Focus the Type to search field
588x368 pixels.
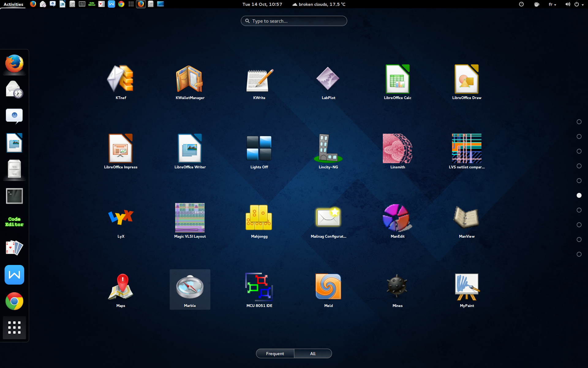pyautogui.click(x=294, y=21)
